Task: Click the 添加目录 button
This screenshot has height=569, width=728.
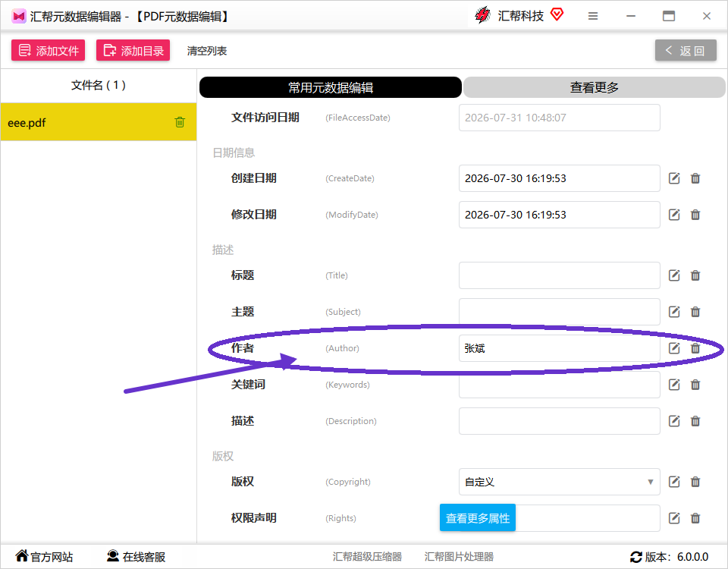Action: 133,50
